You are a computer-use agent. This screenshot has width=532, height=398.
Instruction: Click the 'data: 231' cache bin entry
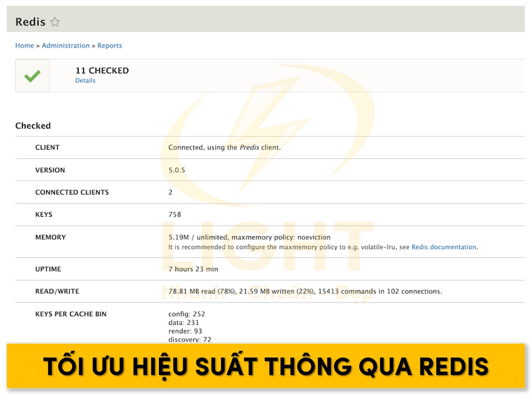tap(184, 323)
